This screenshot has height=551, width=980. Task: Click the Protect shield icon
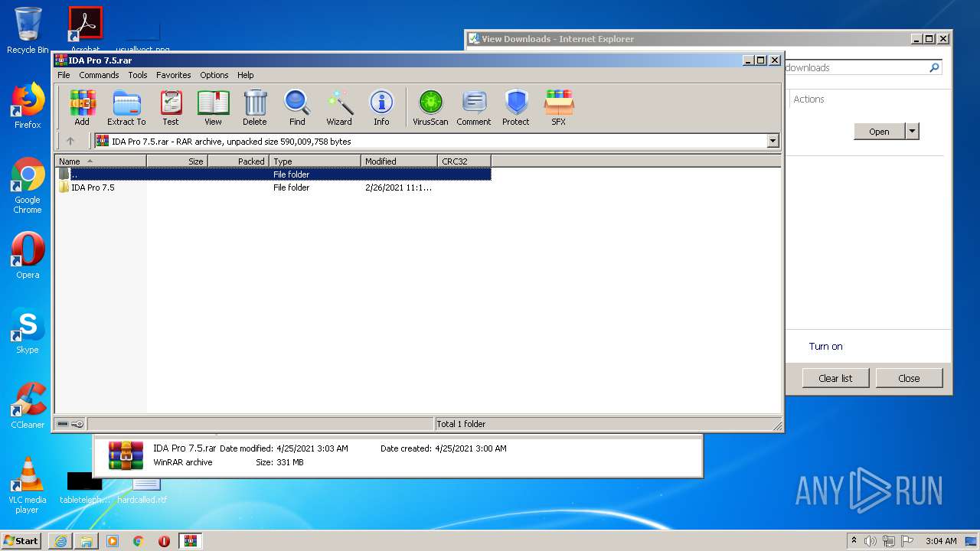[516, 107]
